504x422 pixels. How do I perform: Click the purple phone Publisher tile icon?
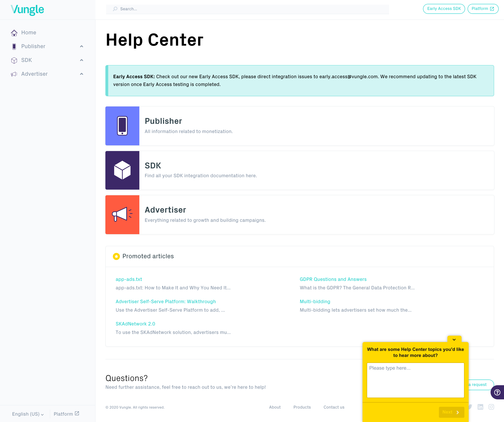122,126
